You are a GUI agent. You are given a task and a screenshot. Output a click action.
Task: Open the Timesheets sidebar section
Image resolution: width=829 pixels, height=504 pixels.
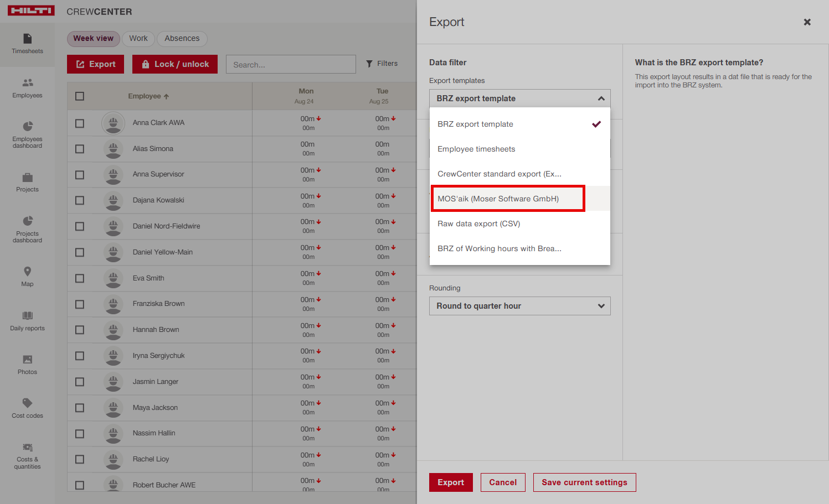tap(27, 44)
